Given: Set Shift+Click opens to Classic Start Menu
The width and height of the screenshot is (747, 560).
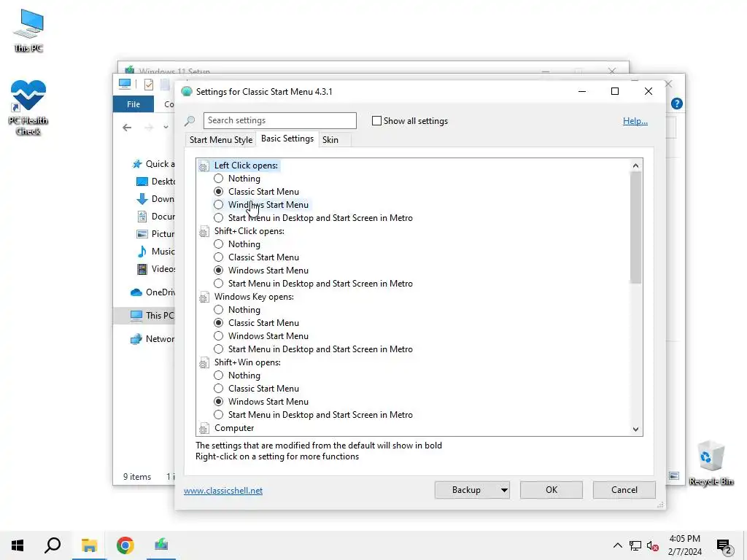Looking at the screenshot, I should (x=218, y=257).
